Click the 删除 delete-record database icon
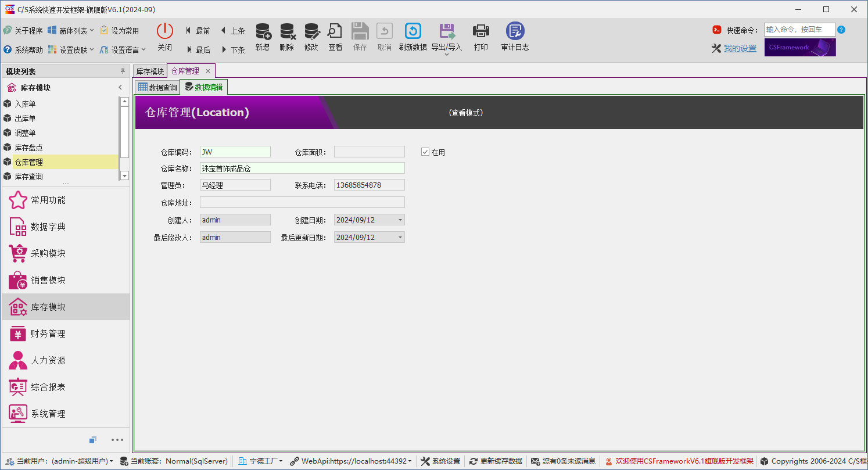 (287, 31)
